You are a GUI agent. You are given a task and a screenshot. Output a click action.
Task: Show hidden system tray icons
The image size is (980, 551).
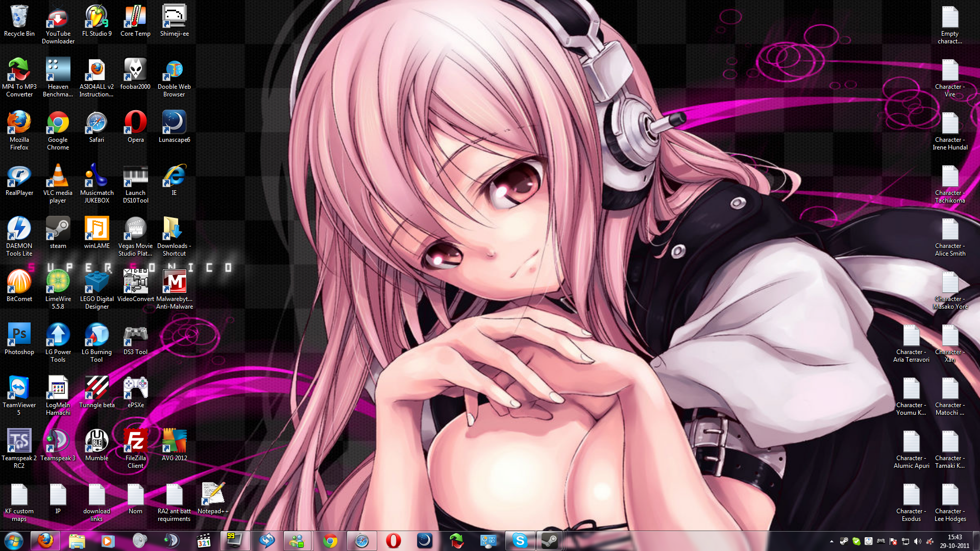coord(832,541)
